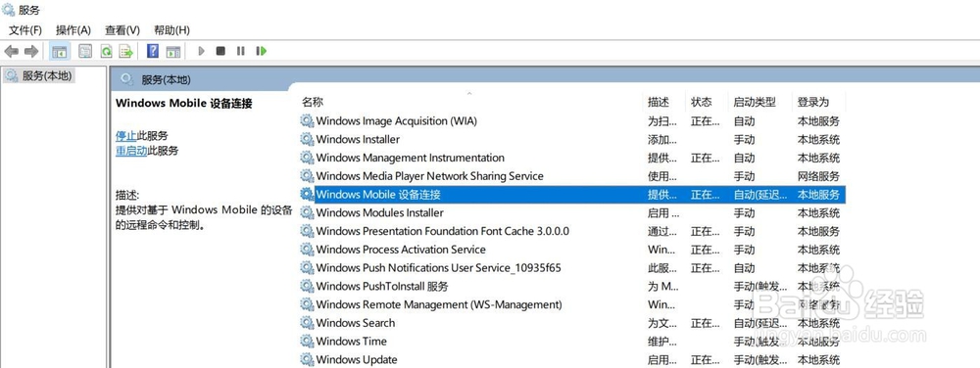
Task: Click the Back arrow in the toolbar
Action: coord(11,51)
